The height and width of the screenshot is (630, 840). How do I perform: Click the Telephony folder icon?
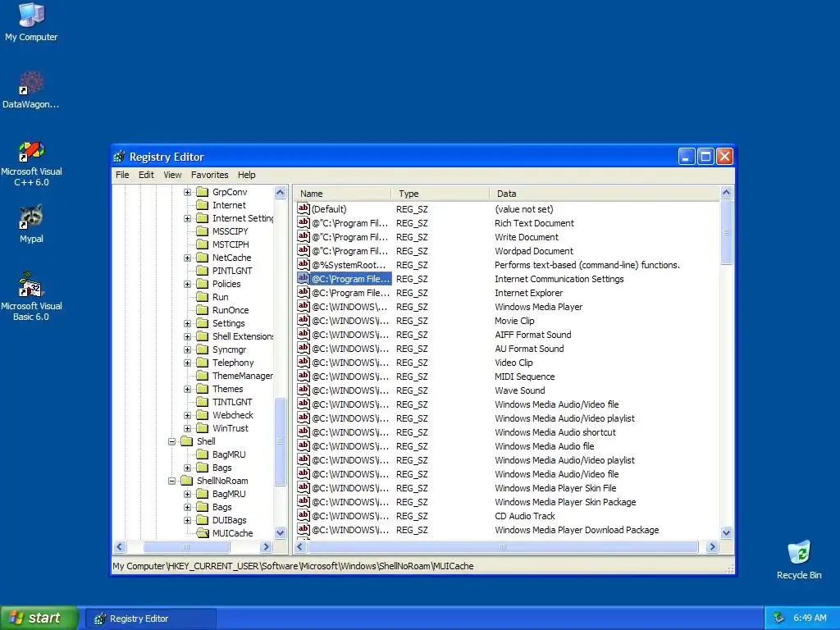point(202,363)
